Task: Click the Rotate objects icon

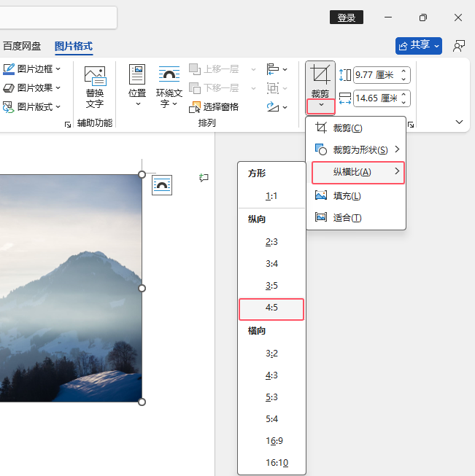Action: [x=277, y=107]
